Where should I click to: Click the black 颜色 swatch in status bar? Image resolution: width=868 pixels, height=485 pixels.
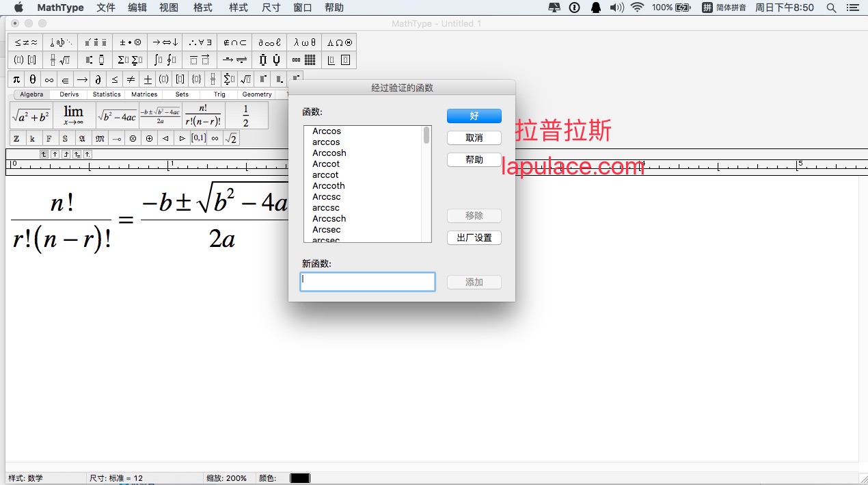pos(299,478)
